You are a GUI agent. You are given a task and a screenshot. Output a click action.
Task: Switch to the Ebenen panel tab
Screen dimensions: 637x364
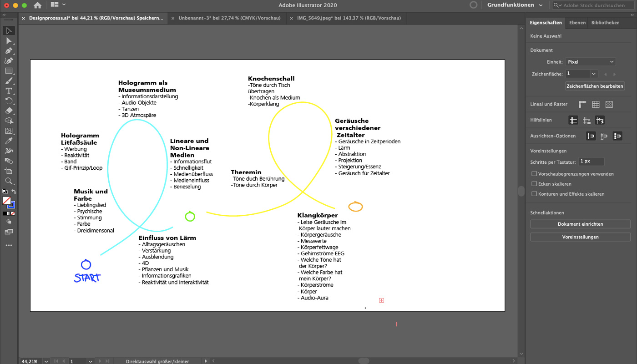577,23
